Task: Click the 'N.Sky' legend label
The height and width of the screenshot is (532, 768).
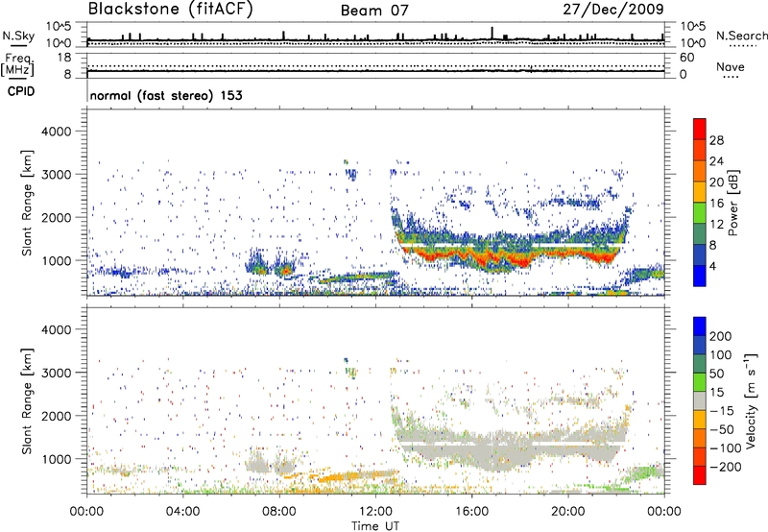Action: [x=18, y=36]
